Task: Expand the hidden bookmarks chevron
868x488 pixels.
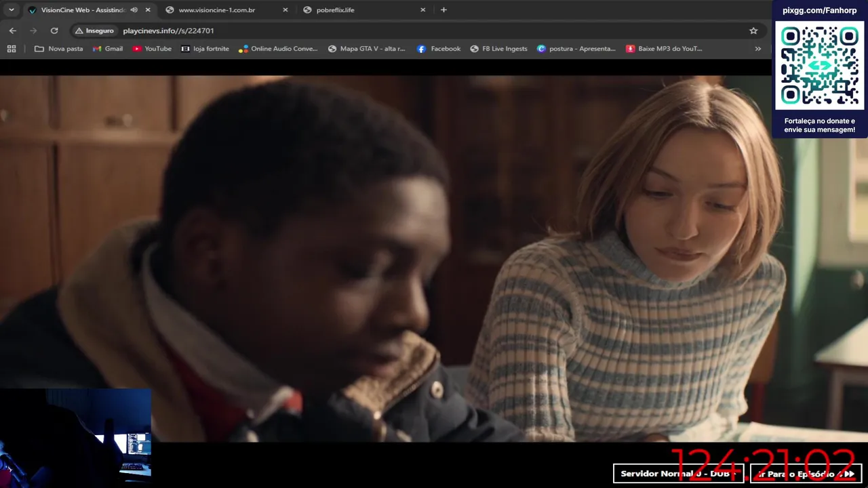Action: click(x=757, y=49)
